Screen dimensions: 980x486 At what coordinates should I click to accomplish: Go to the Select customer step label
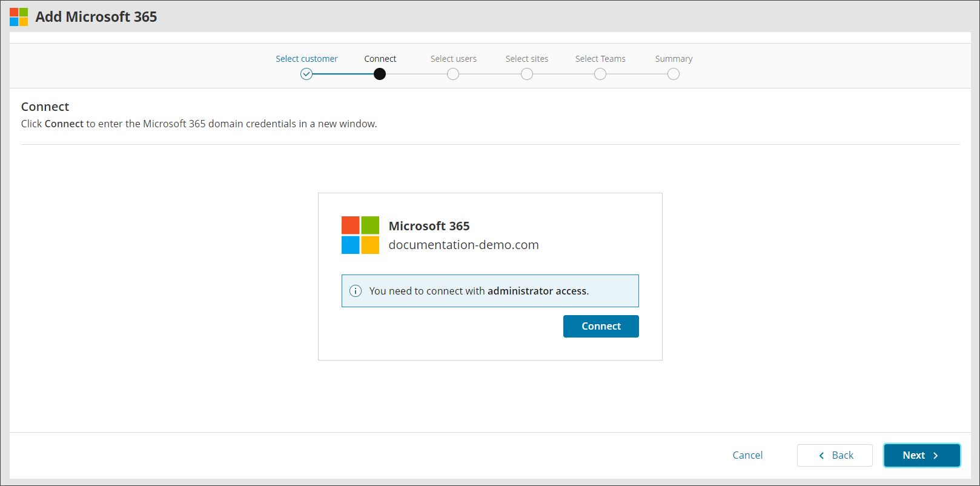(x=306, y=59)
